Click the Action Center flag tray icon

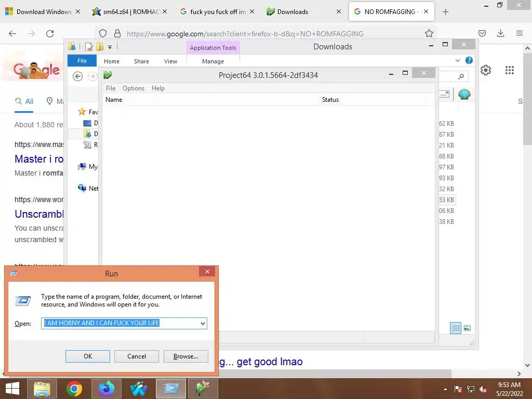click(x=458, y=389)
